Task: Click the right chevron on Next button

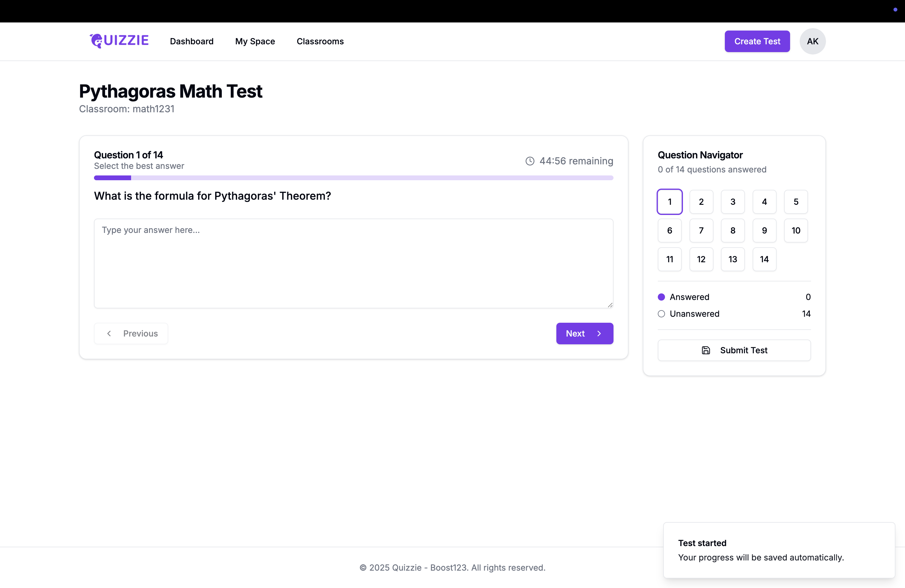Action: pyautogui.click(x=599, y=334)
